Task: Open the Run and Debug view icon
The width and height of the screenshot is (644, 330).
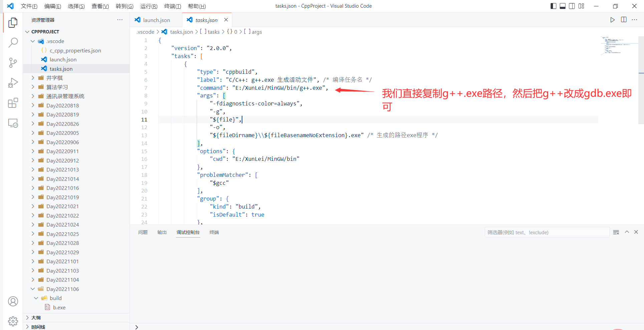Action: pos(13,83)
